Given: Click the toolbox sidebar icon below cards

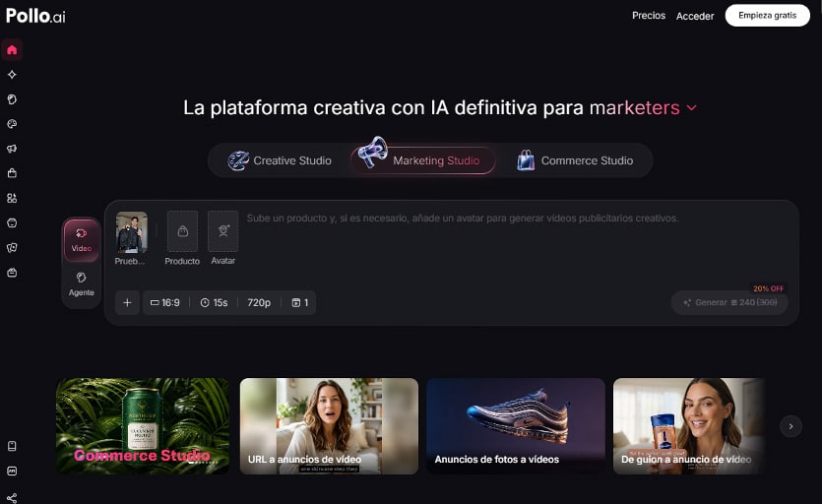Looking at the screenshot, I should point(12,273).
